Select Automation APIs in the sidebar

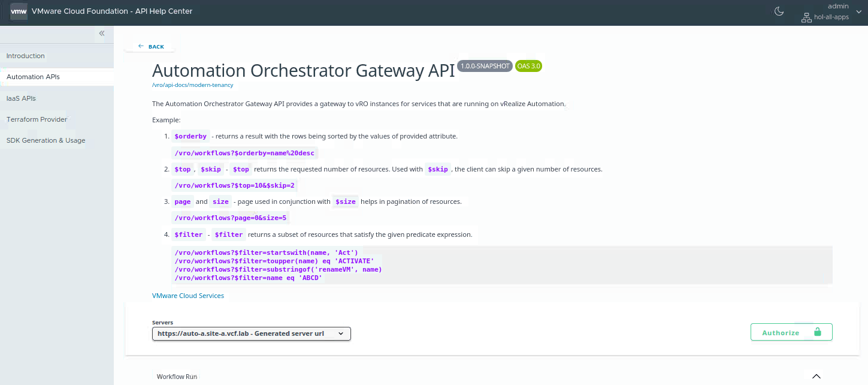point(33,77)
